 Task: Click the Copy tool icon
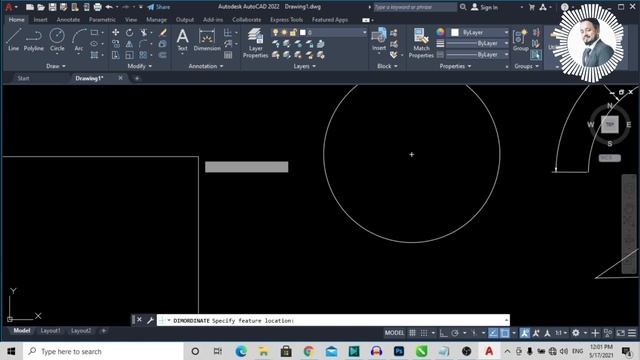click(116, 44)
